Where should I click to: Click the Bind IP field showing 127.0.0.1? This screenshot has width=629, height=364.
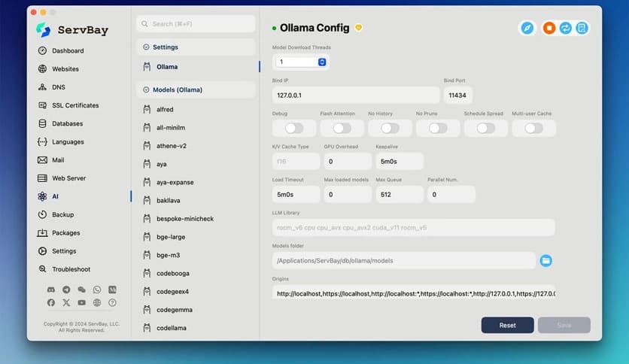355,96
